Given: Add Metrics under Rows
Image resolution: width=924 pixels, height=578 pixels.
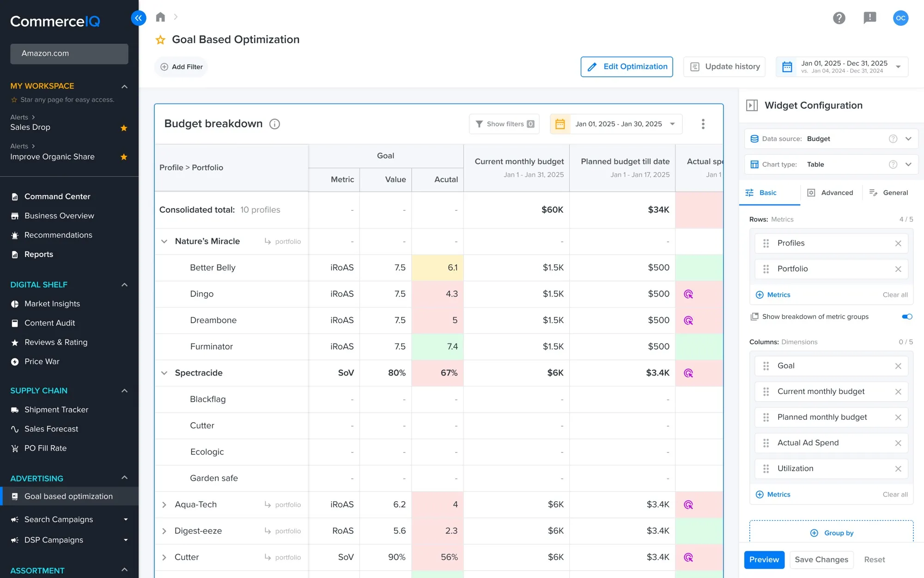Looking at the screenshot, I should point(773,295).
